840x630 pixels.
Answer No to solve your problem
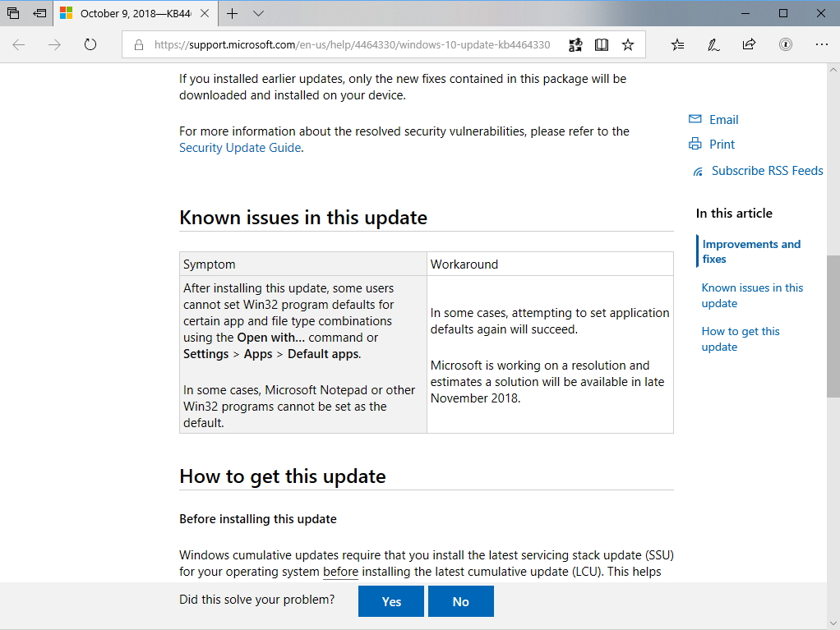(x=461, y=601)
